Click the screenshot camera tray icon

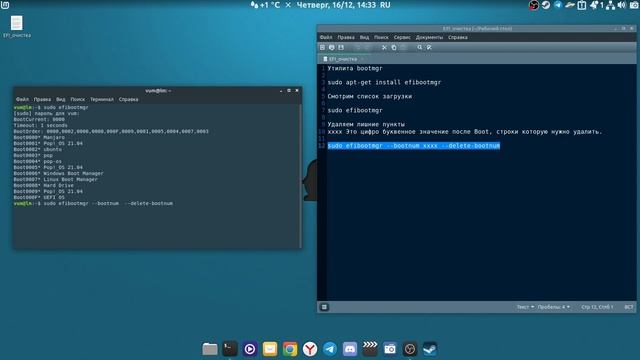click(x=634, y=5)
